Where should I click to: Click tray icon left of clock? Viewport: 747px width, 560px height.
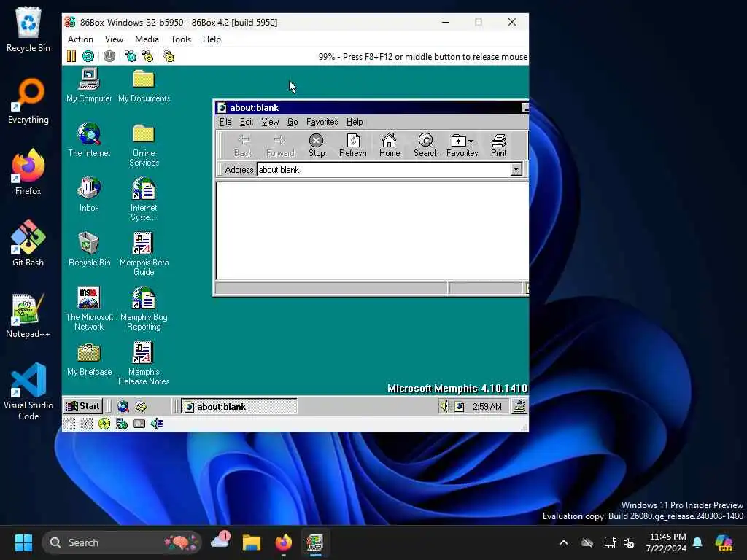pyautogui.click(x=460, y=407)
